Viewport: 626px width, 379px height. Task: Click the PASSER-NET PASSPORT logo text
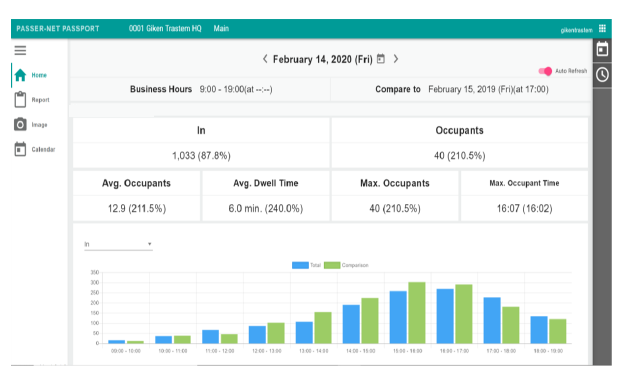pyautogui.click(x=57, y=28)
